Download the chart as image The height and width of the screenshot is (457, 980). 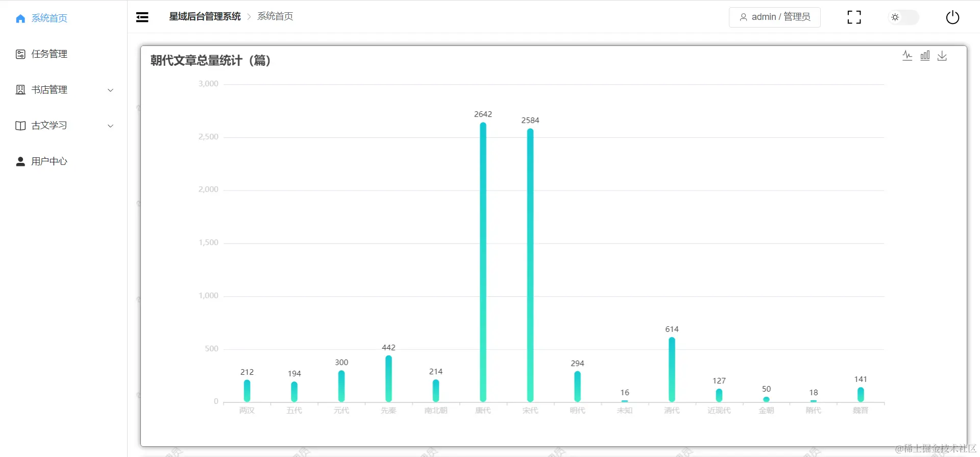(942, 56)
